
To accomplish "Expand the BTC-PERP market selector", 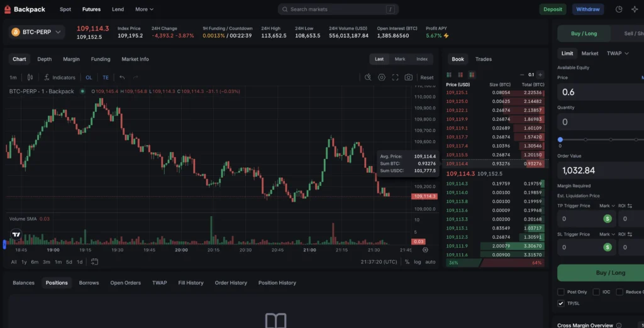I will click(x=37, y=31).
